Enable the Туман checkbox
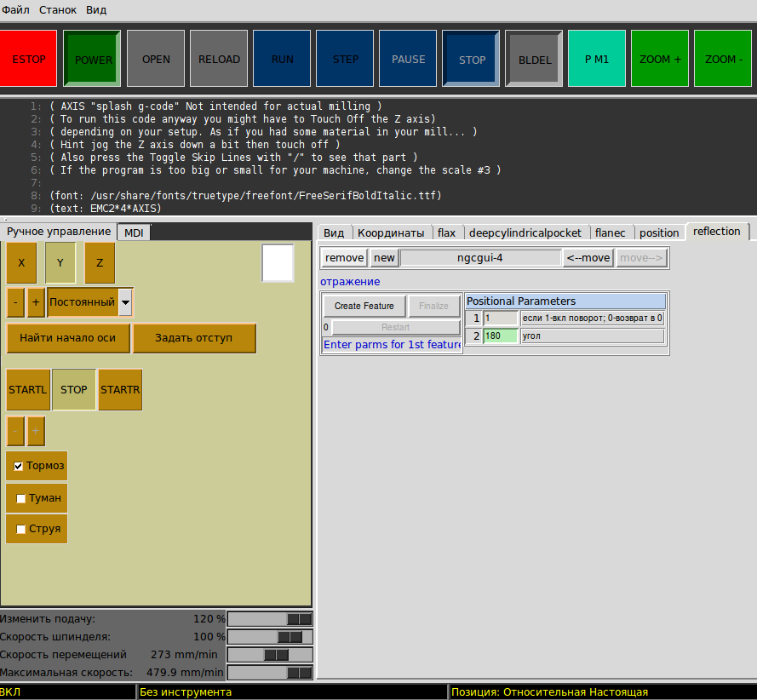757x700 pixels. tap(20, 498)
